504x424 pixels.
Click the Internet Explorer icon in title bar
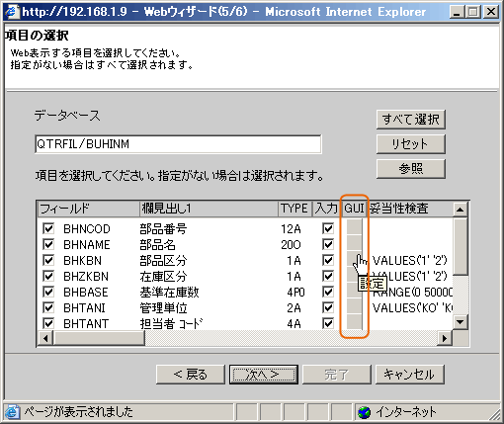click(x=12, y=12)
